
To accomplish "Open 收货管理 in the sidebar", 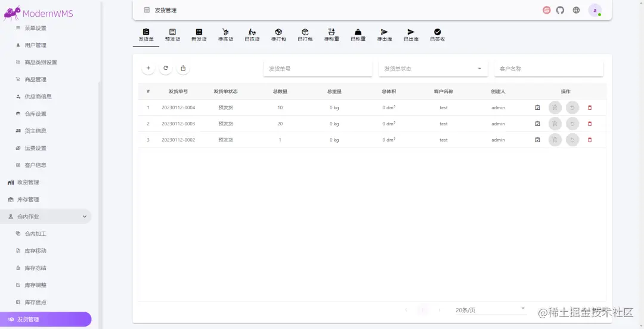I will (28, 182).
